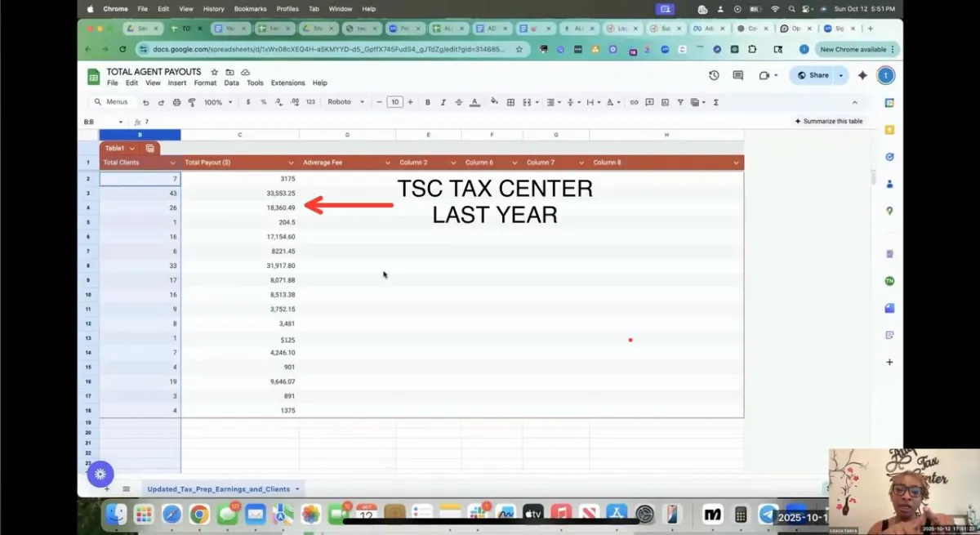
Task: Decrease font size with minus
Action: (380, 103)
